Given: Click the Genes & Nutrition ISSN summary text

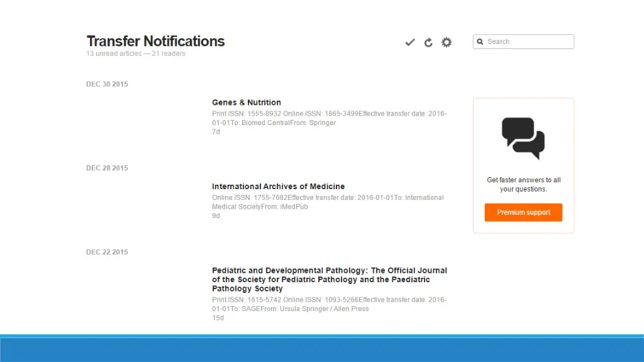Looking at the screenshot, I should click(330, 118).
